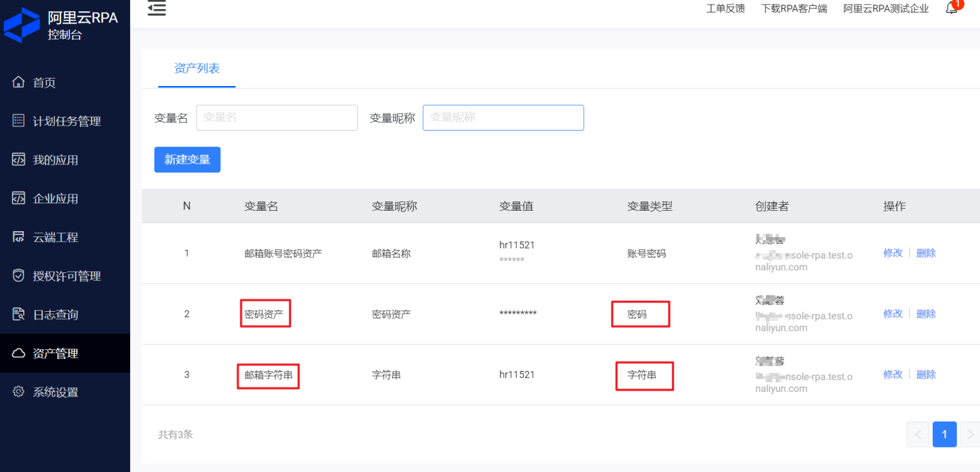
Task: Click 修改 for the 邮箱字符串 row
Action: 893,374
